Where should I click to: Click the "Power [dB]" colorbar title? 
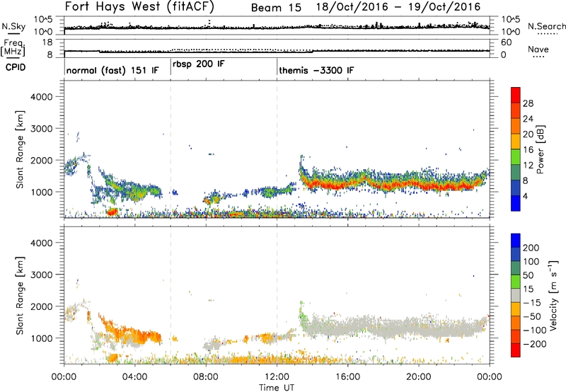tap(540, 149)
